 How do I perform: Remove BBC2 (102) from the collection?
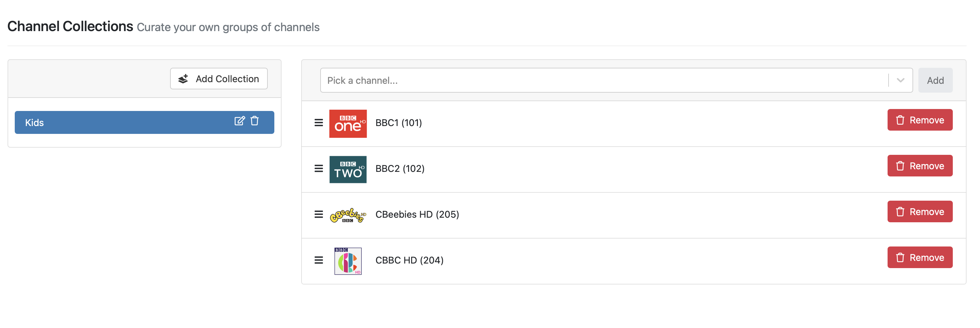point(919,166)
